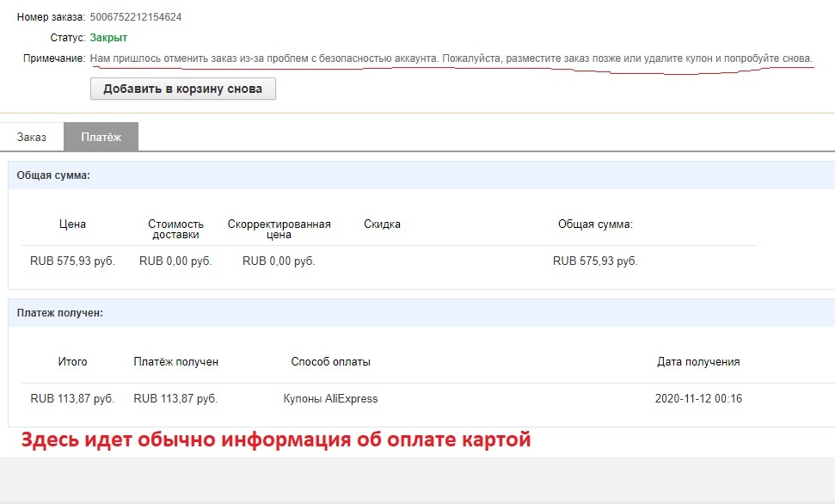The height and width of the screenshot is (504, 835).
Task: Click the payment amount RUB 113,87 руб.
Action: coord(175,398)
